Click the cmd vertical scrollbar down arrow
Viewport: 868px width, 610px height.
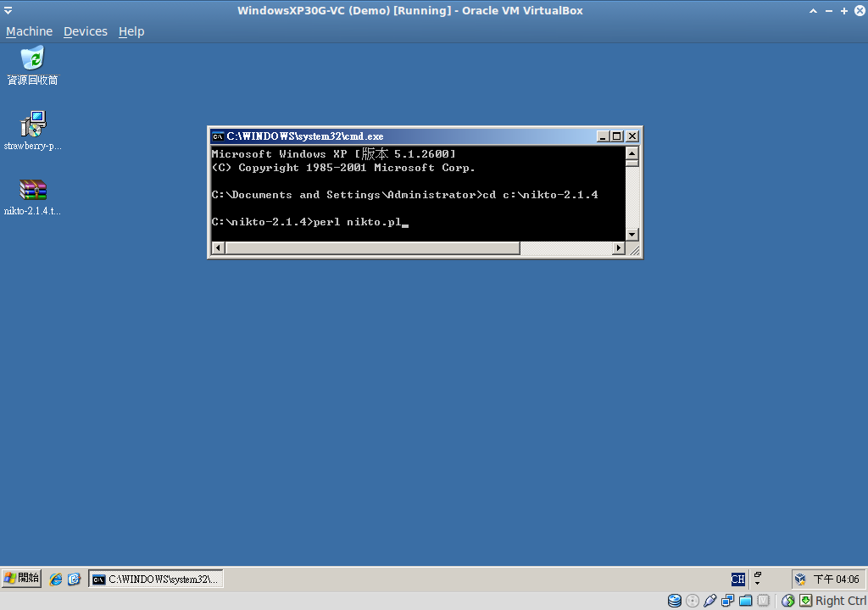pyautogui.click(x=632, y=235)
